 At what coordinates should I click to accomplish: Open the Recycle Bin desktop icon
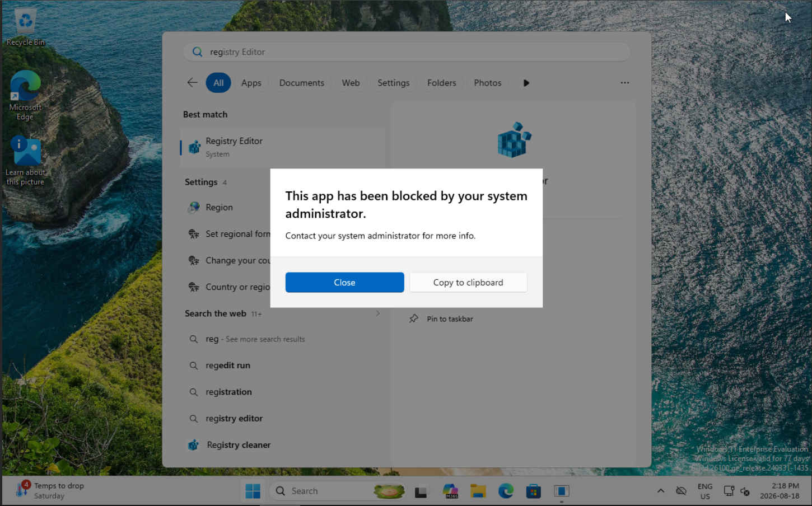(x=25, y=27)
